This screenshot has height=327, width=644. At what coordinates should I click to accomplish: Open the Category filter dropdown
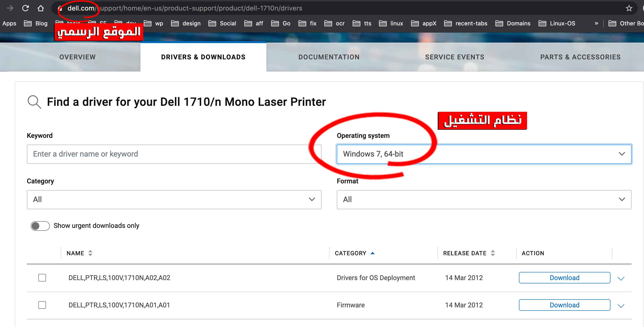tap(174, 199)
